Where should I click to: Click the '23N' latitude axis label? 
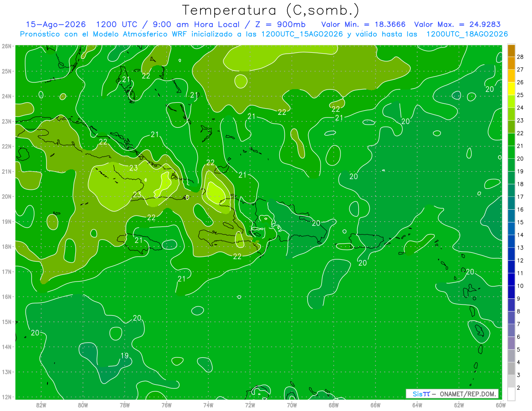coord(7,121)
